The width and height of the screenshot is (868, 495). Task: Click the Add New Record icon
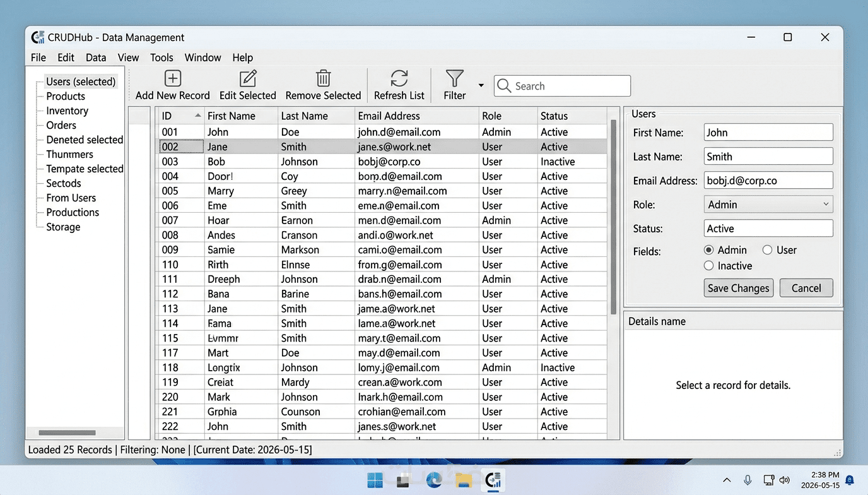(x=172, y=78)
